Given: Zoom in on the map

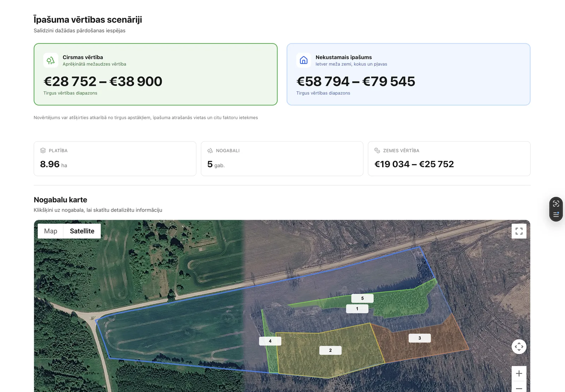Looking at the screenshot, I should [x=519, y=374].
